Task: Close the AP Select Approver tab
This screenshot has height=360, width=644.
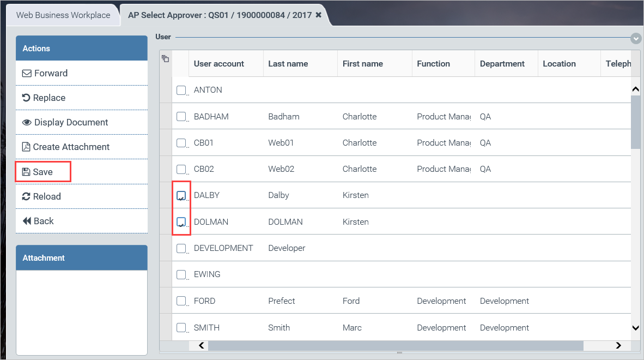Action: (318, 15)
